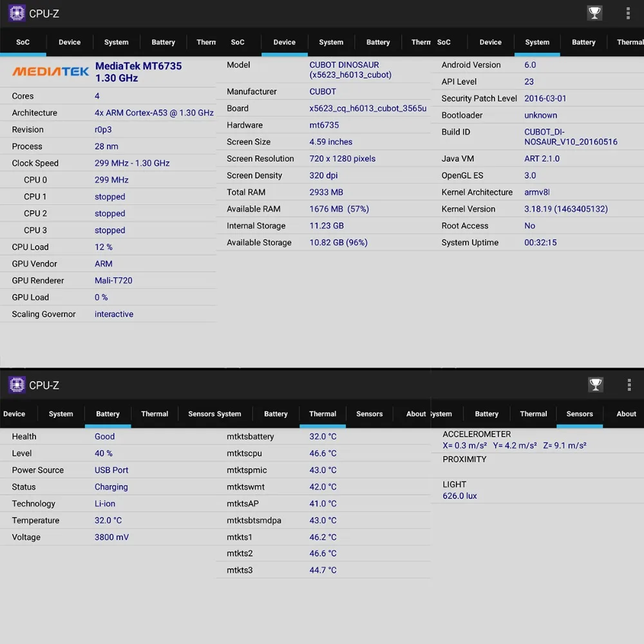Click the Scaling Governor value 'interactive'

click(114, 314)
